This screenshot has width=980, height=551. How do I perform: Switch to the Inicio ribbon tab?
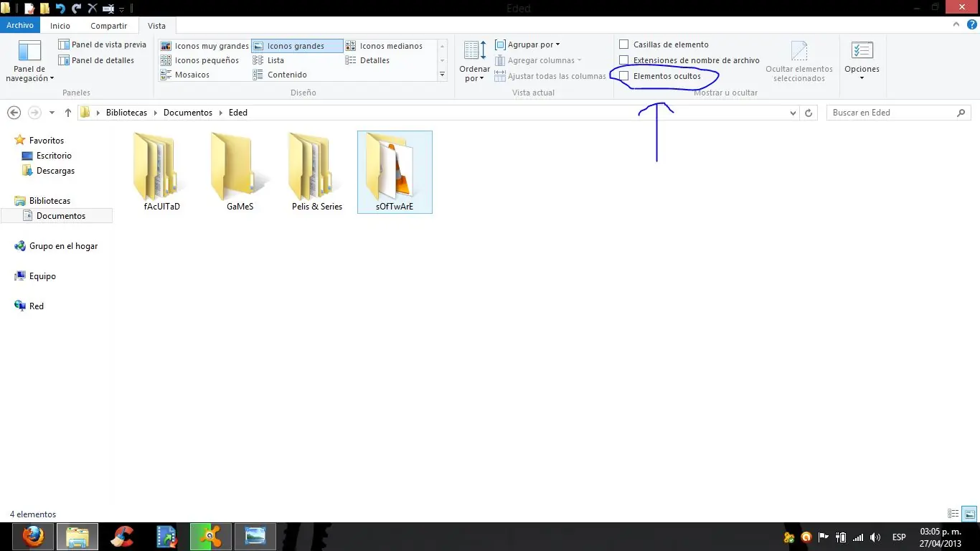[x=60, y=26]
